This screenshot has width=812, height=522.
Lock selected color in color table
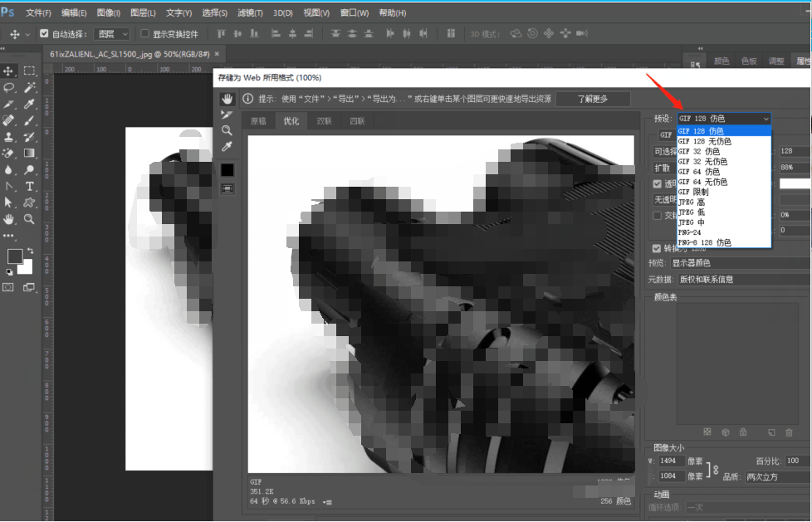742,432
